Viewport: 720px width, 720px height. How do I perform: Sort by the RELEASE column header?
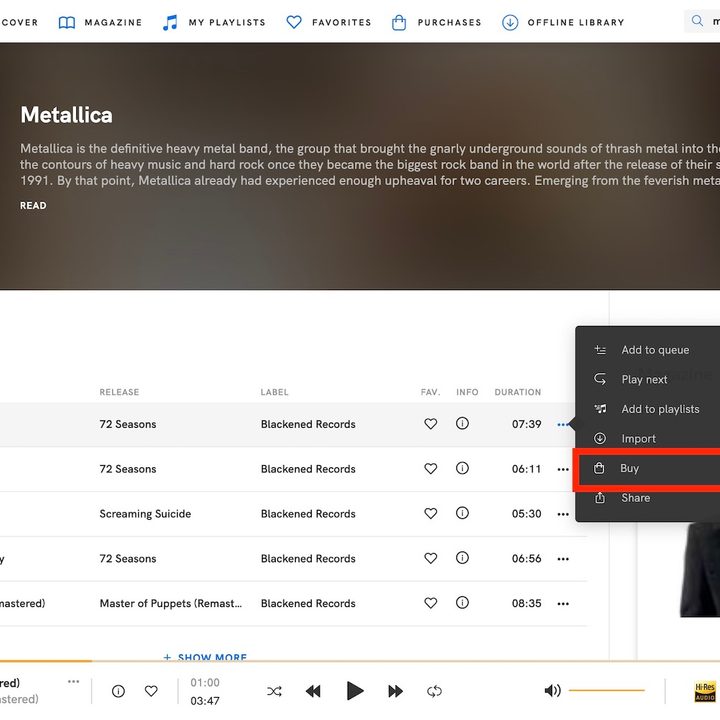(x=119, y=392)
